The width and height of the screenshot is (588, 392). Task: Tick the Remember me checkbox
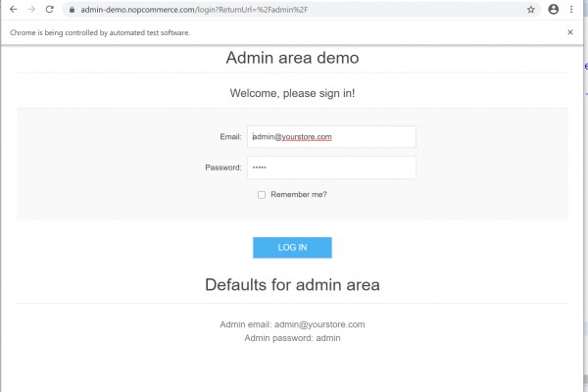[x=262, y=195]
